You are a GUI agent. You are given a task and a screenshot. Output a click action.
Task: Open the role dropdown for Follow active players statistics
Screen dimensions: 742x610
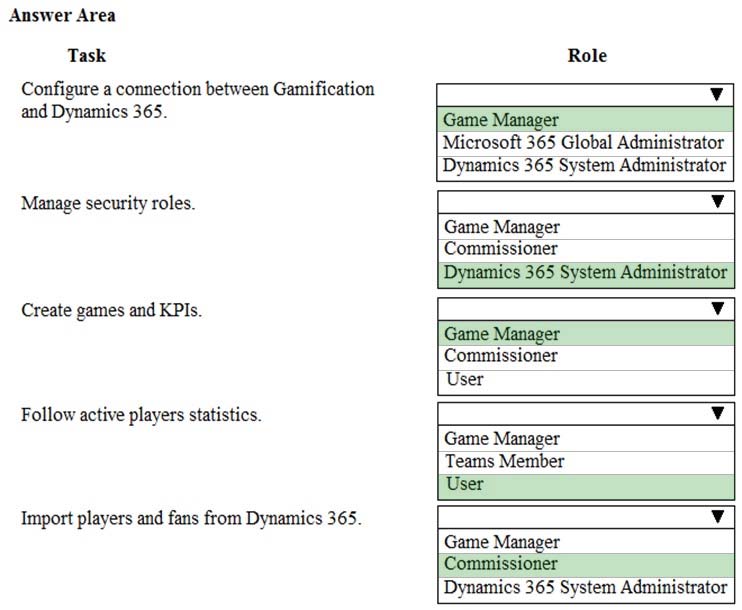point(586,413)
